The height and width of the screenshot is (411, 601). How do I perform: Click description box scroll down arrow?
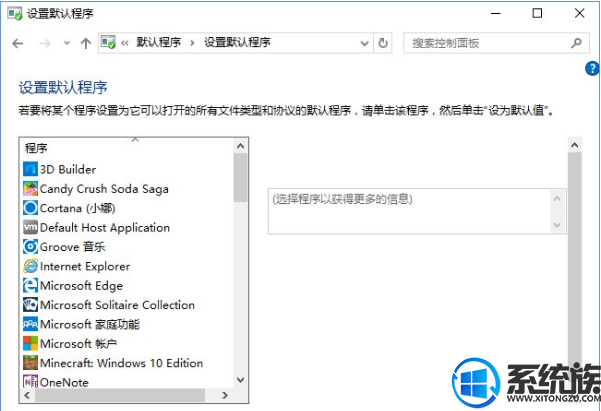click(x=557, y=225)
